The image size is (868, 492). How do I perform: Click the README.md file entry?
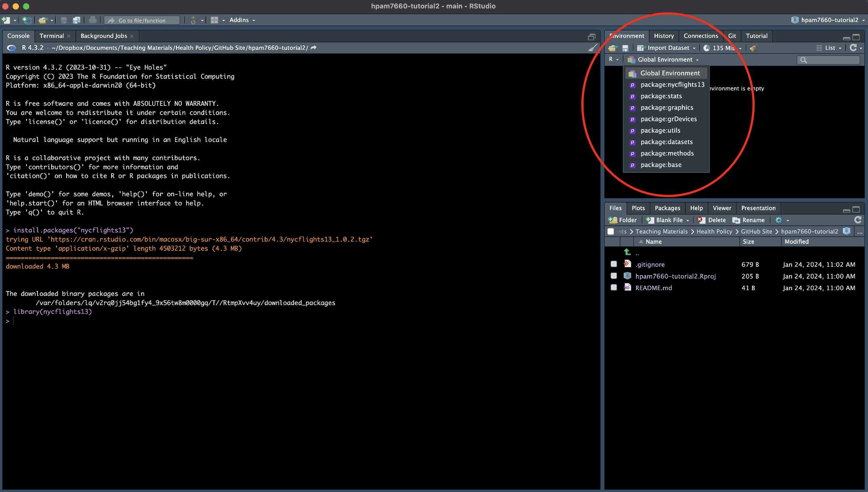coord(653,287)
